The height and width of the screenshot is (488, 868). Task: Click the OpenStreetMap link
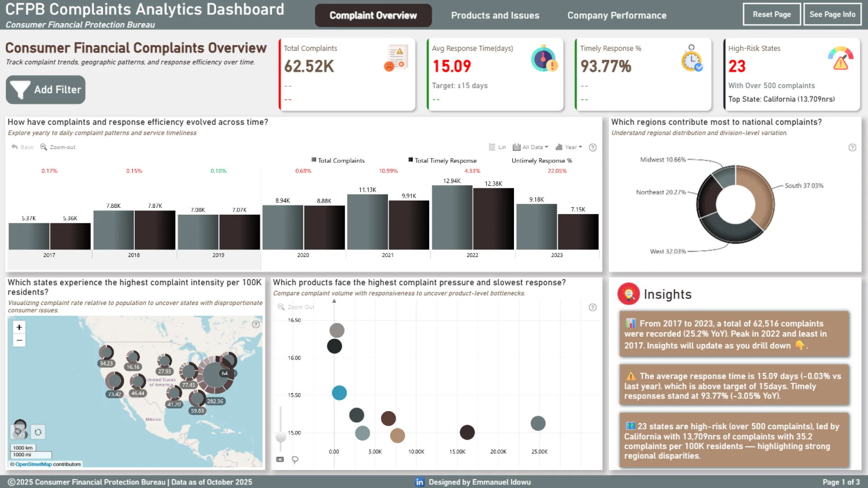(x=33, y=465)
